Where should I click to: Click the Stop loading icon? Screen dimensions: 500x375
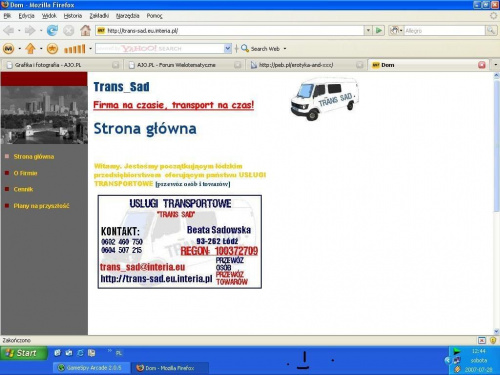pyautogui.click(x=69, y=31)
